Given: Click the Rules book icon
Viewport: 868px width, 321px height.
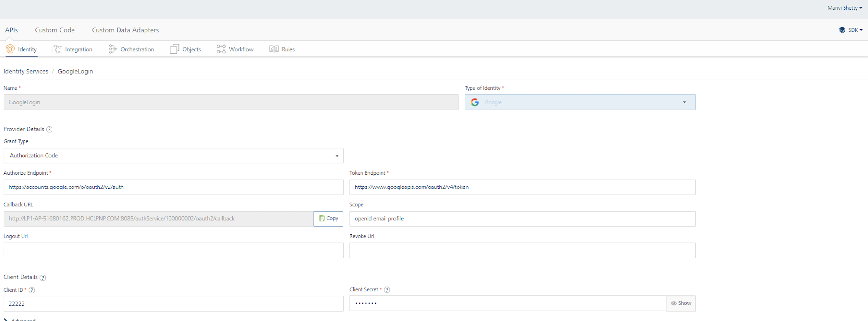Looking at the screenshot, I should point(274,49).
